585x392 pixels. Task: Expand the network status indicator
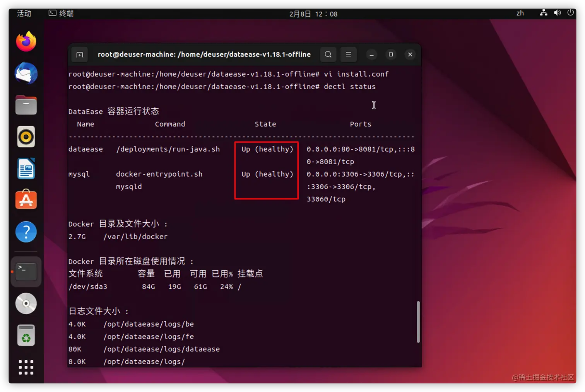click(x=543, y=13)
